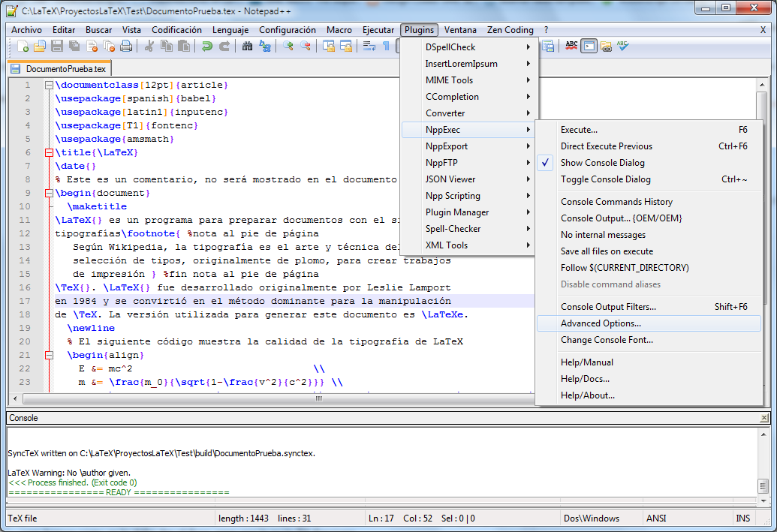Click the linked folder toolbar icon

click(606, 47)
